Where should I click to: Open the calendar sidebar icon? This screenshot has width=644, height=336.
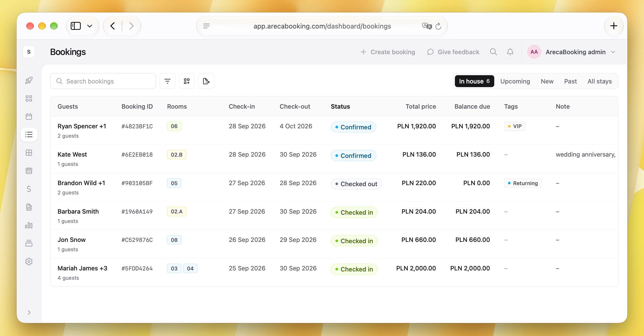tap(29, 116)
